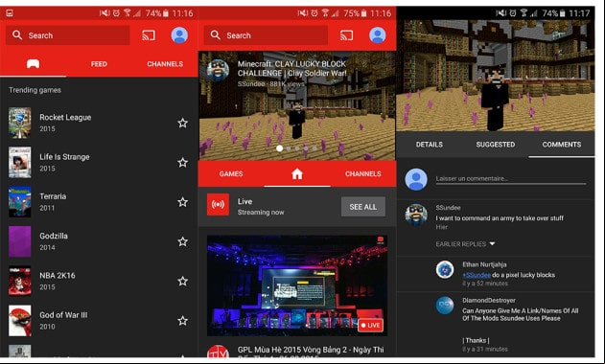This screenshot has height=364, width=605.
Task: Open the Terraria cover thumbnail
Action: click(x=20, y=202)
